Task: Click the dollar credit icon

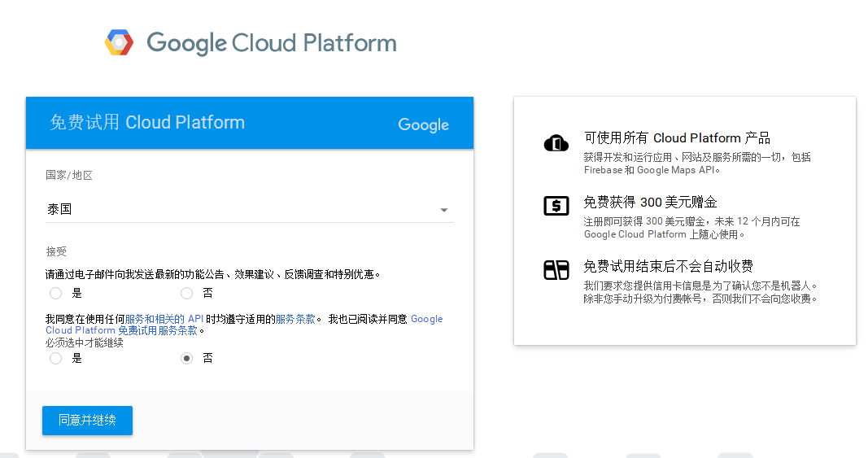Action: (556, 206)
